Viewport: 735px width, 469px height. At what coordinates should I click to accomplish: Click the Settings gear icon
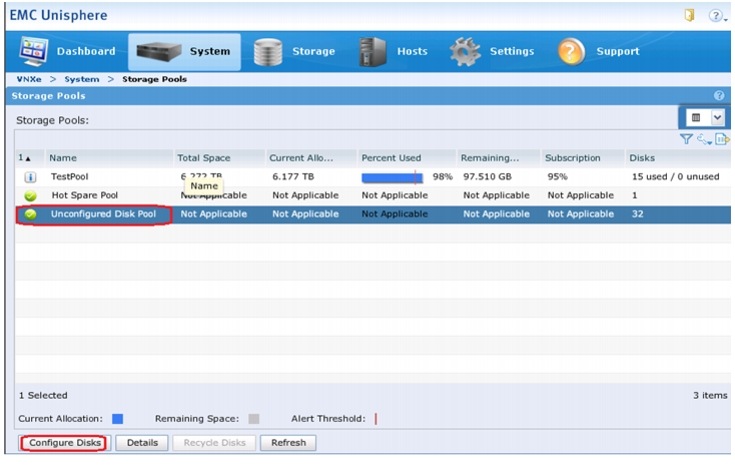(x=465, y=52)
